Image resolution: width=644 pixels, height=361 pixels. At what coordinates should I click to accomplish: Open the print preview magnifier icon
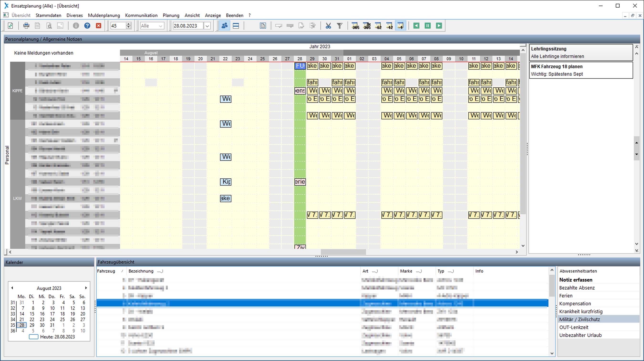(x=49, y=26)
